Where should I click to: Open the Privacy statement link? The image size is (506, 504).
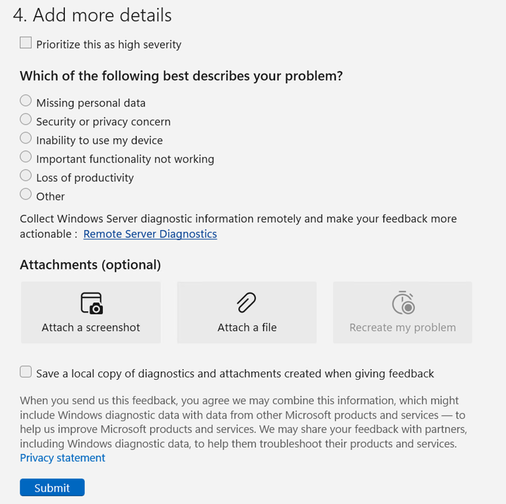tap(62, 458)
